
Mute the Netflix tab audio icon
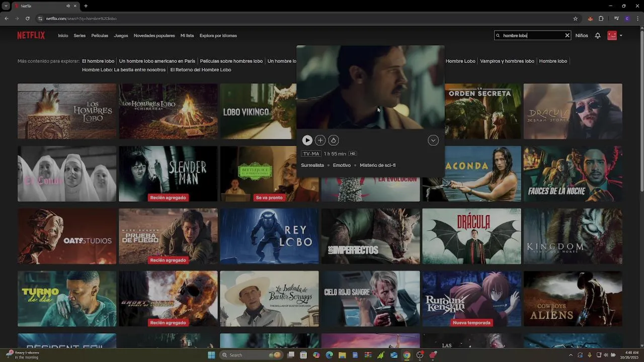pyautogui.click(x=68, y=6)
